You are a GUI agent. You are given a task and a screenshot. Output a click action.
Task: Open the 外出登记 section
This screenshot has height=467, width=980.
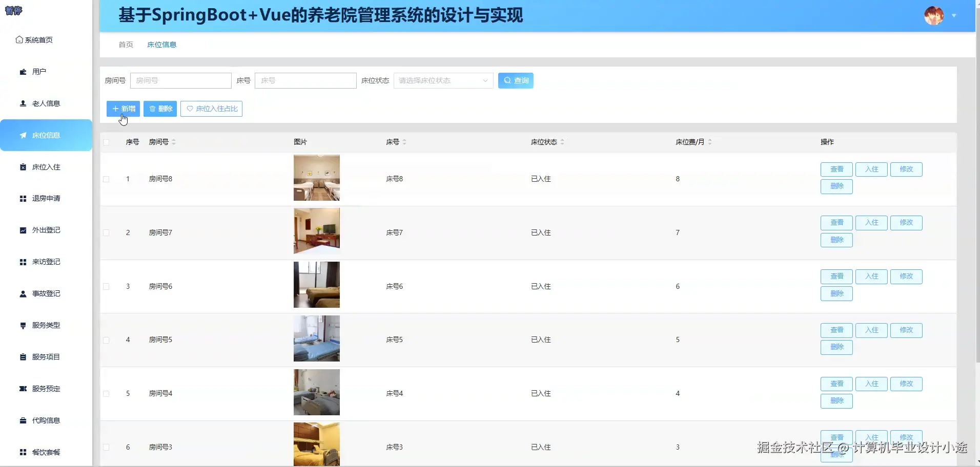coord(46,230)
